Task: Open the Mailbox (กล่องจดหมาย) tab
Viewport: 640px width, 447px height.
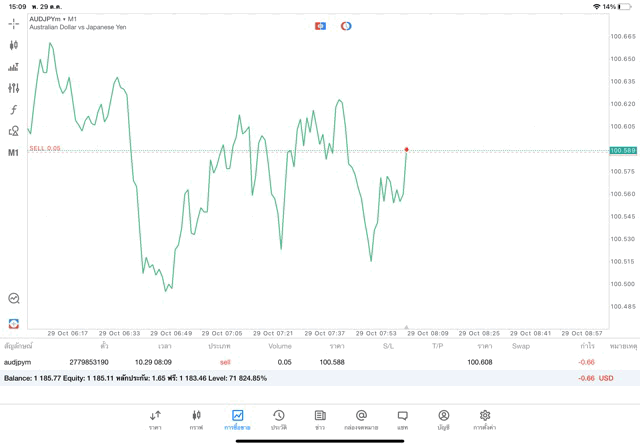Action: click(361, 419)
